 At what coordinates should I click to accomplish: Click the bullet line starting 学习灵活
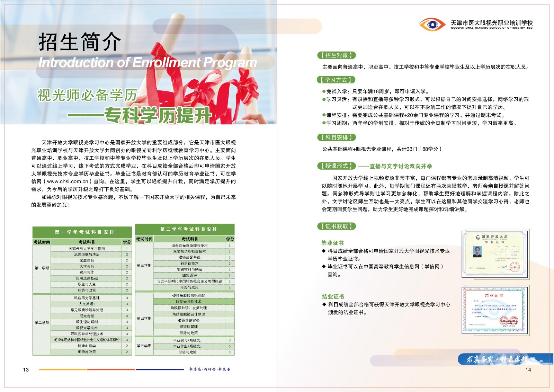click(426, 103)
